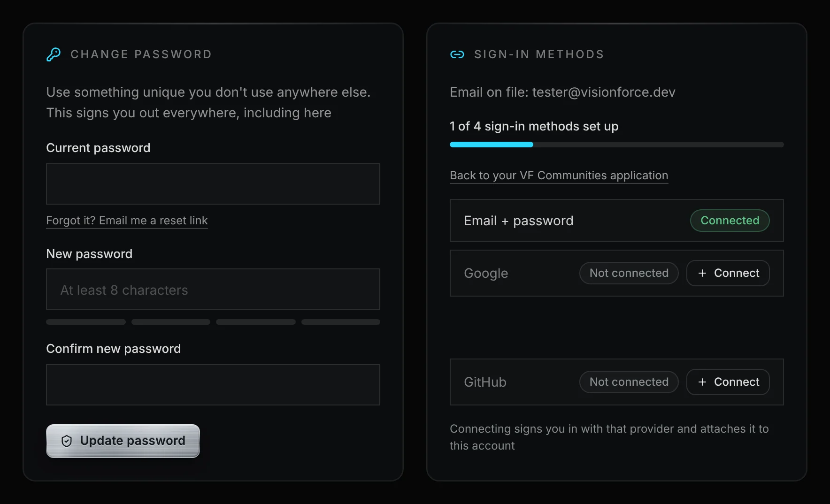Click the "Confirm new password" label
The height and width of the screenshot is (504, 830).
pos(113,349)
